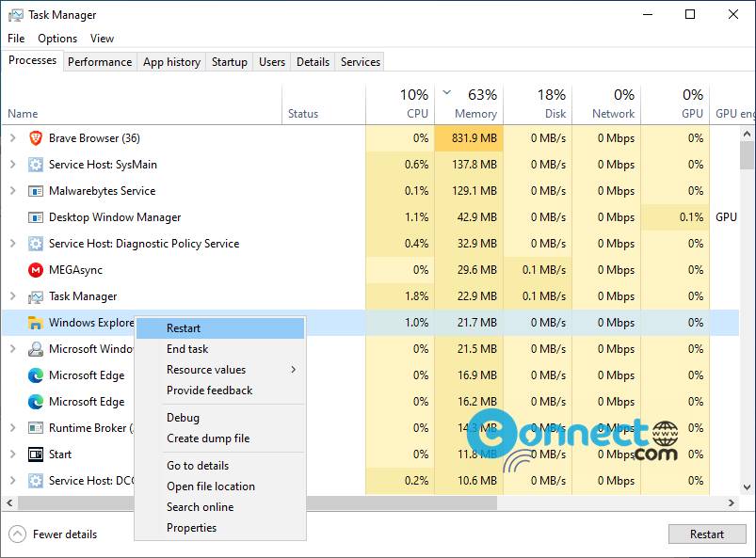
Task: Sort by the Memory column header
Action: pyautogui.click(x=469, y=104)
